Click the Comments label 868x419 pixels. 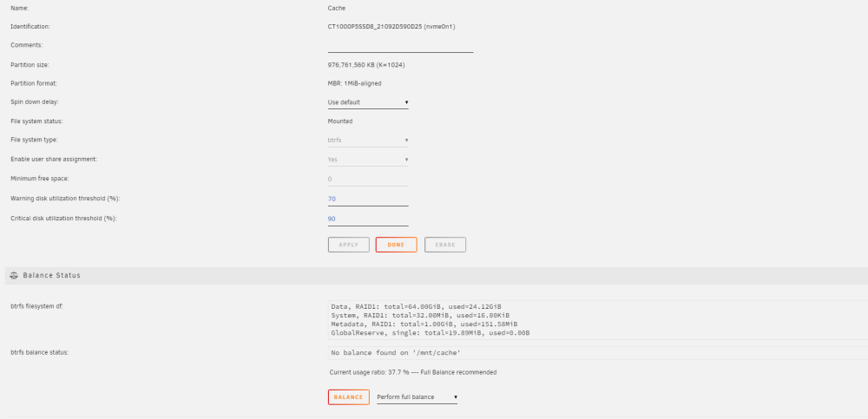(x=27, y=45)
